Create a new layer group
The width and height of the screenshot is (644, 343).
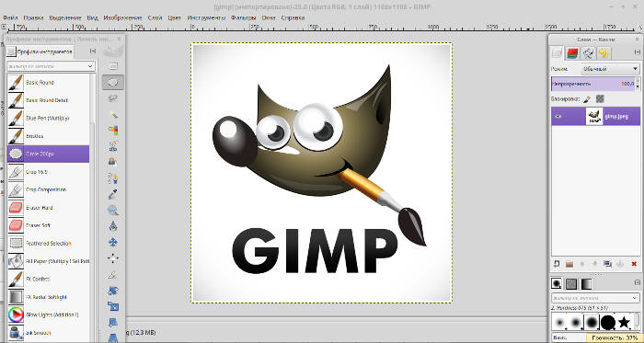[569, 264]
